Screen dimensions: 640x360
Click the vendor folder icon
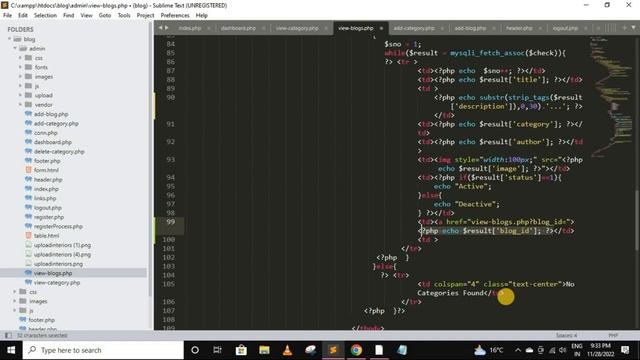point(28,104)
